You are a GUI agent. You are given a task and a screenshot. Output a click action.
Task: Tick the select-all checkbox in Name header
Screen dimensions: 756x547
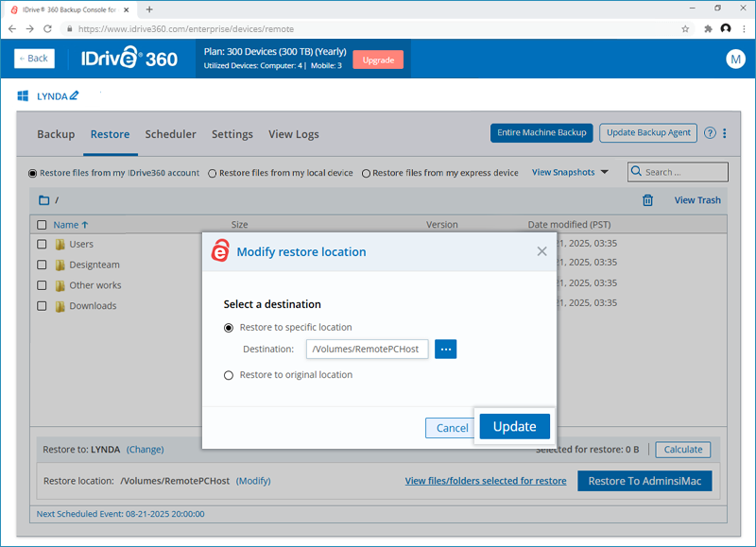point(42,225)
